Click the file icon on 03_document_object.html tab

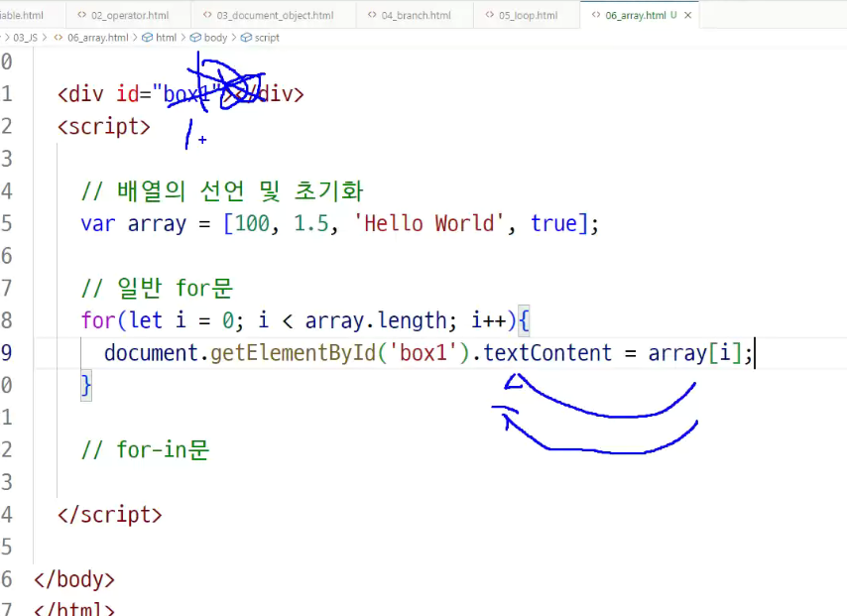pyautogui.click(x=207, y=15)
